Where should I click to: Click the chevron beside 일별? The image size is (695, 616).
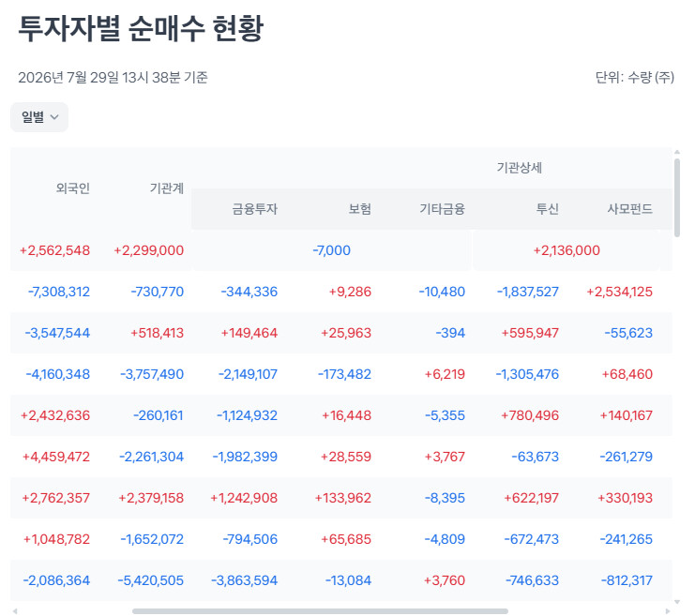tap(54, 117)
